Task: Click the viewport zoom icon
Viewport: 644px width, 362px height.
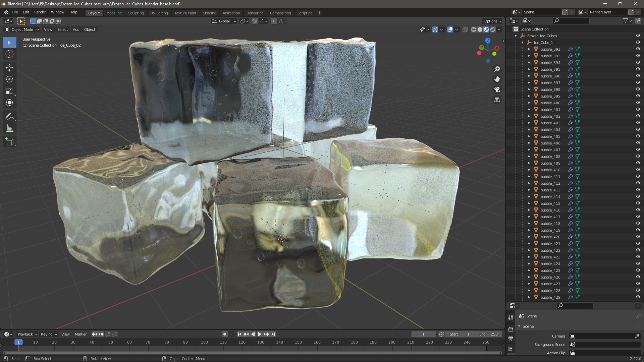Action: coord(497,69)
